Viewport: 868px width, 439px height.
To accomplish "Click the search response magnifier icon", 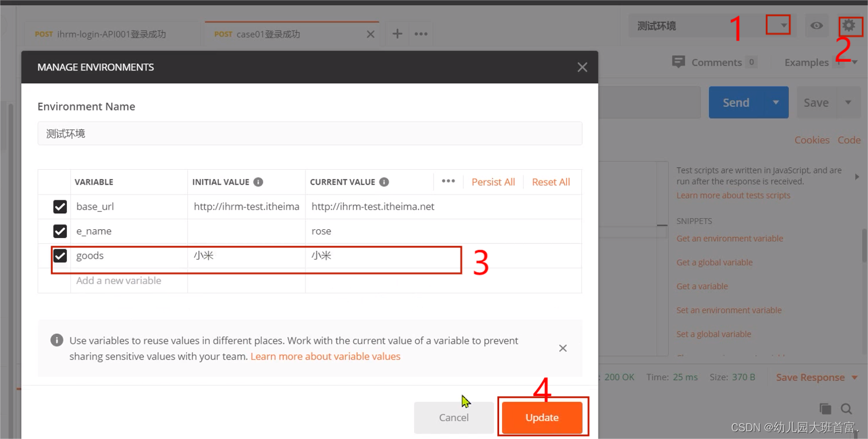I will (846, 408).
